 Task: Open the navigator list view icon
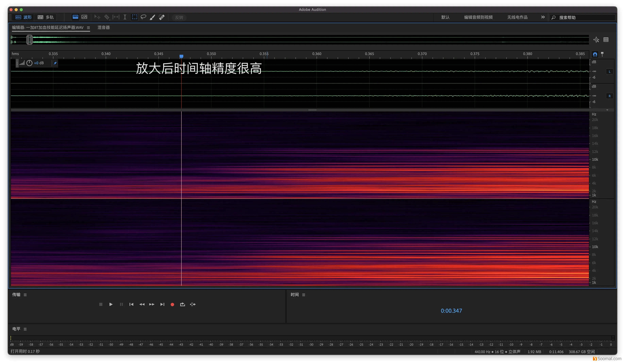pyautogui.click(x=606, y=40)
